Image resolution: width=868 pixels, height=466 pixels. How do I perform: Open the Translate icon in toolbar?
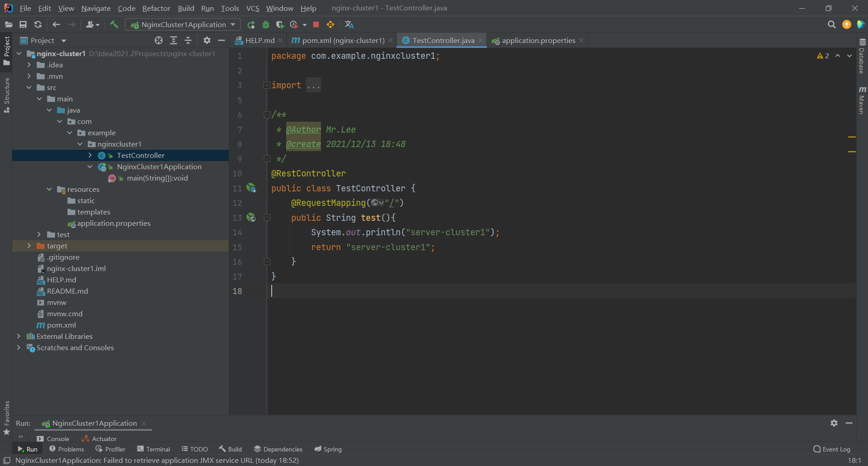point(349,24)
